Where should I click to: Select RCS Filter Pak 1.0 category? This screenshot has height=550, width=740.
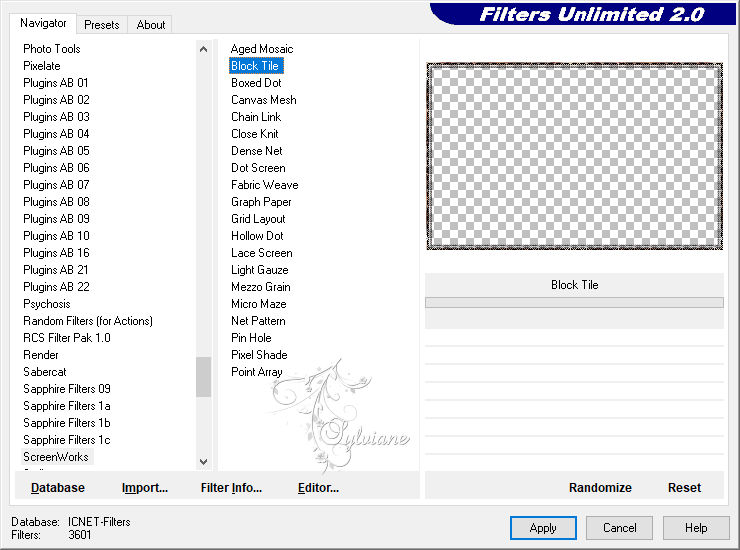(67, 338)
